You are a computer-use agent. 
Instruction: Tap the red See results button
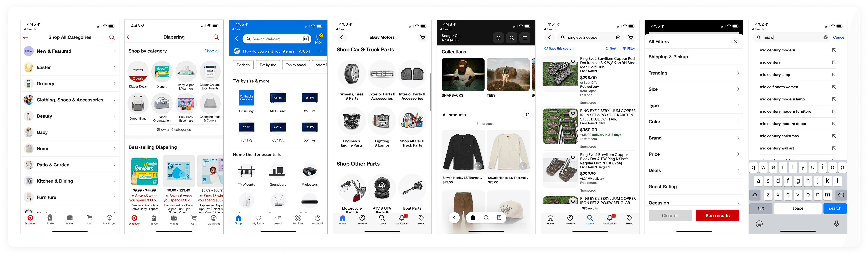717,216
